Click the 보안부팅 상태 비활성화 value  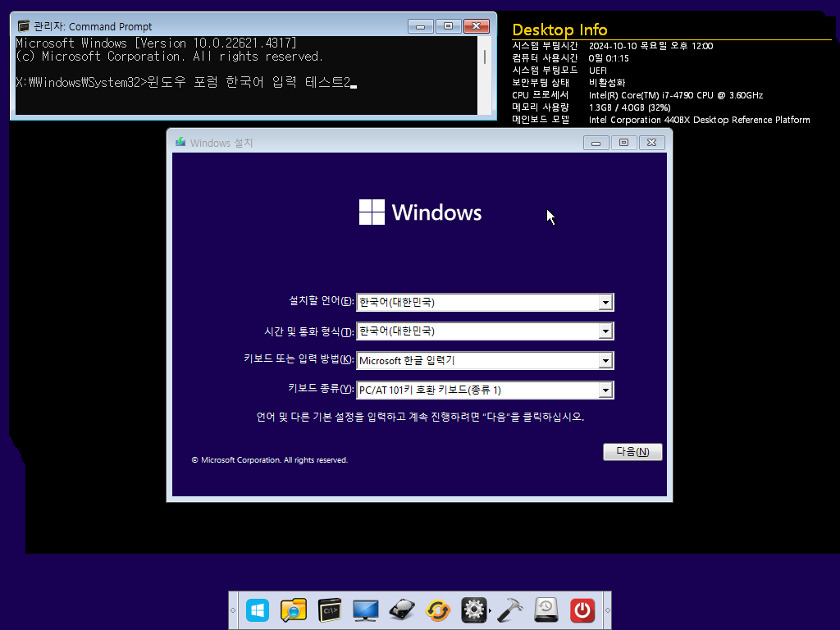pos(607,83)
